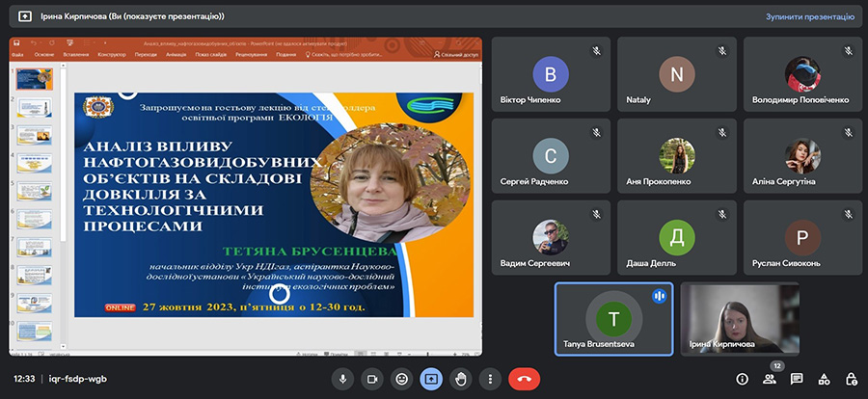Select slide 2 thumbnail
Screen dimensions: 868x399
35,107
